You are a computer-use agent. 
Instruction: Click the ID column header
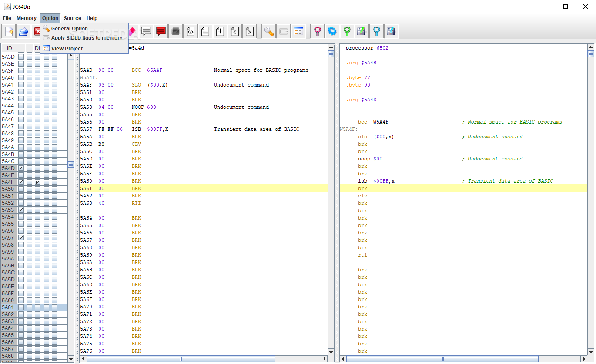coord(9,48)
